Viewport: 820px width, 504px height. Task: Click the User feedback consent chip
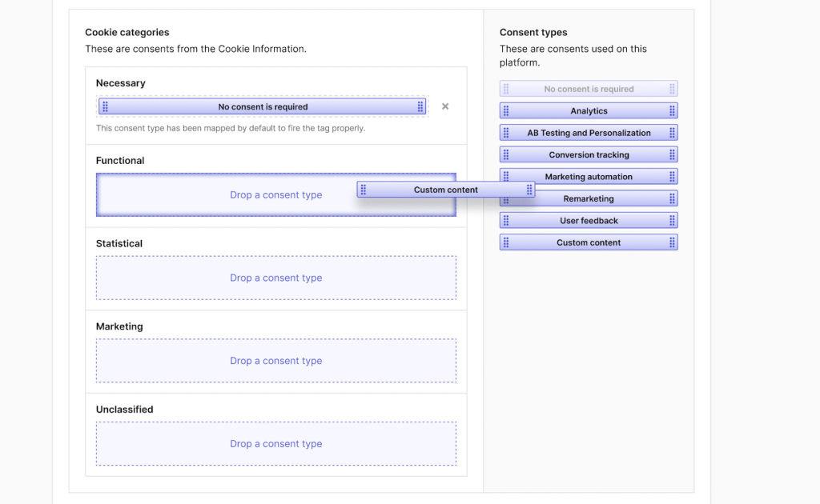coord(589,220)
